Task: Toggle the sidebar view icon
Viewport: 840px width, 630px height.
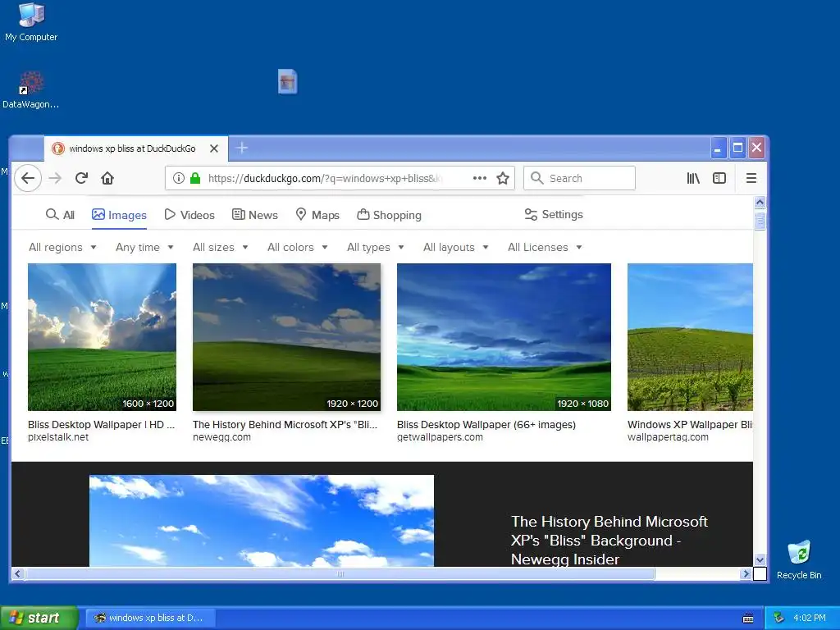Action: tap(719, 178)
